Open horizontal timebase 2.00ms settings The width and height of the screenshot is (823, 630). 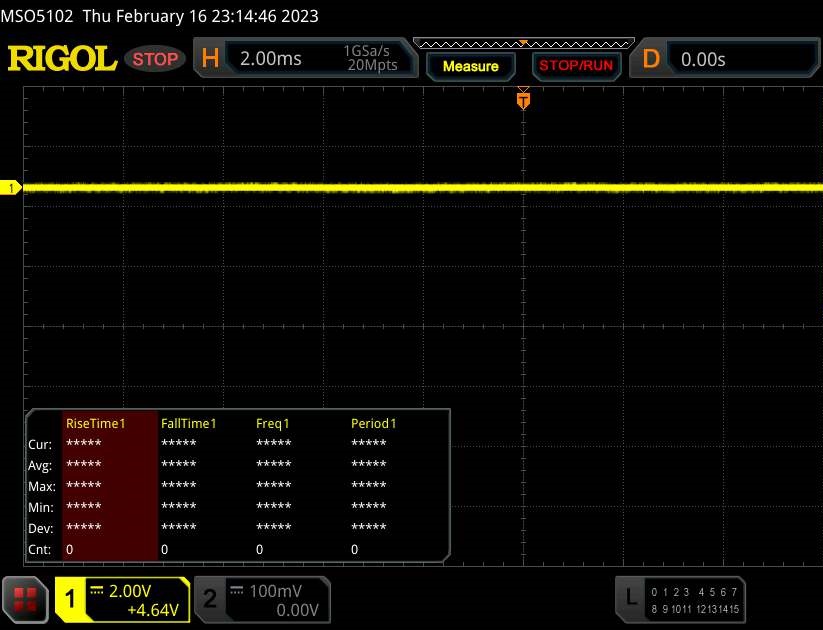[x=271, y=59]
